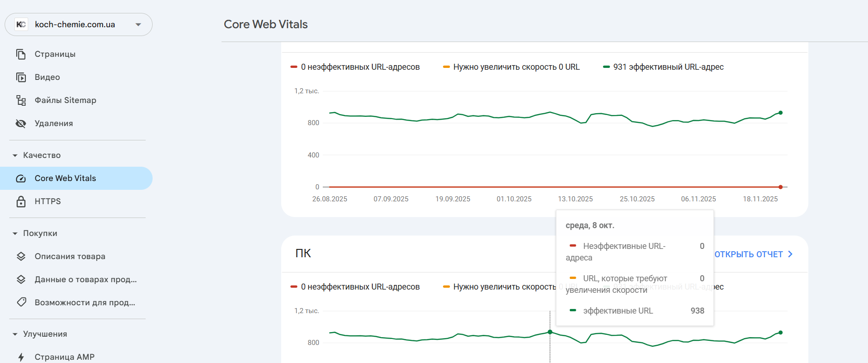Click the Страницы pages icon
868x363 pixels.
[x=21, y=54]
